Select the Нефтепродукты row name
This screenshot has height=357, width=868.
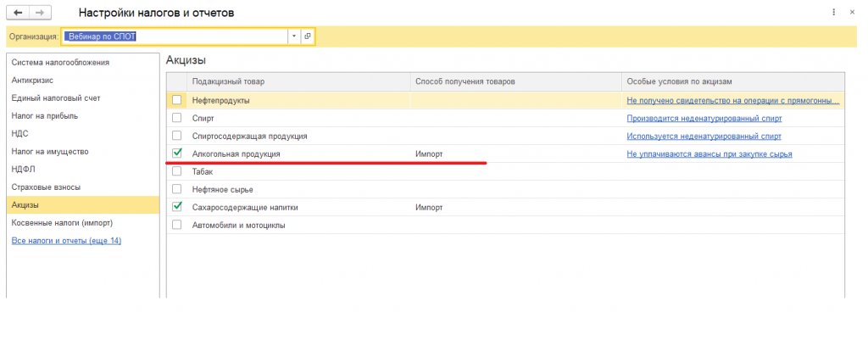[x=221, y=100]
